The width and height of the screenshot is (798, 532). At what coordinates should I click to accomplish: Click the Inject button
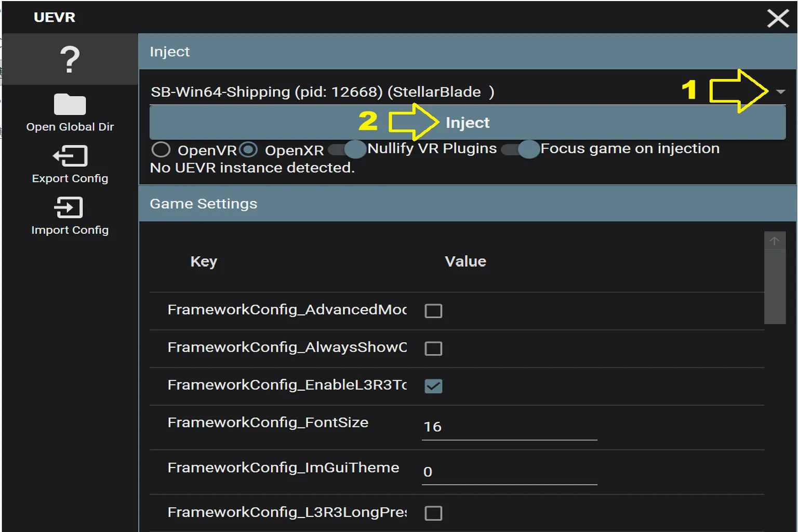point(468,123)
